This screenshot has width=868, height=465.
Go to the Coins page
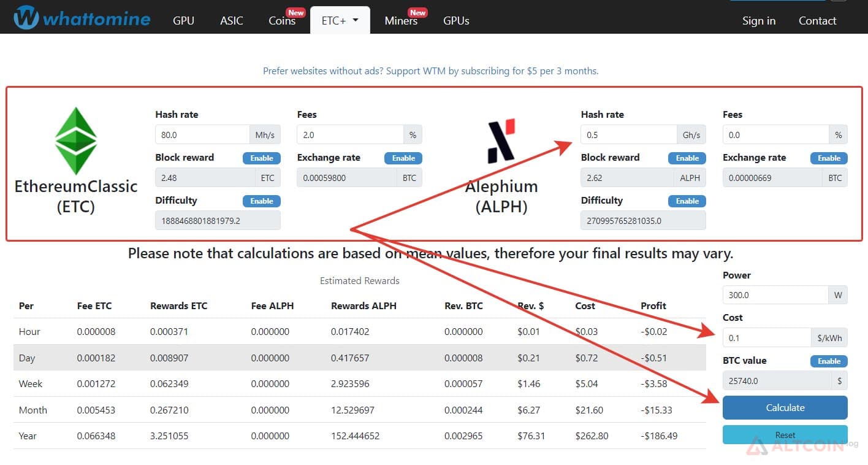pos(282,21)
